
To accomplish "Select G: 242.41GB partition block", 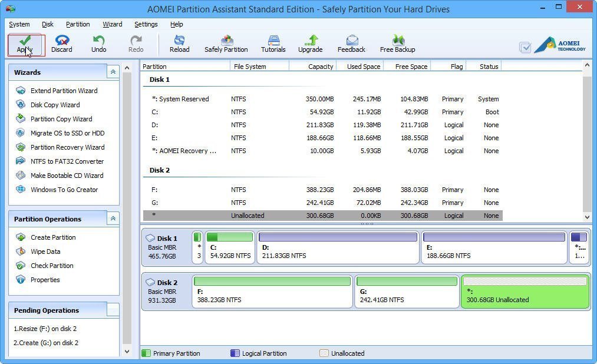I will click(x=407, y=292).
